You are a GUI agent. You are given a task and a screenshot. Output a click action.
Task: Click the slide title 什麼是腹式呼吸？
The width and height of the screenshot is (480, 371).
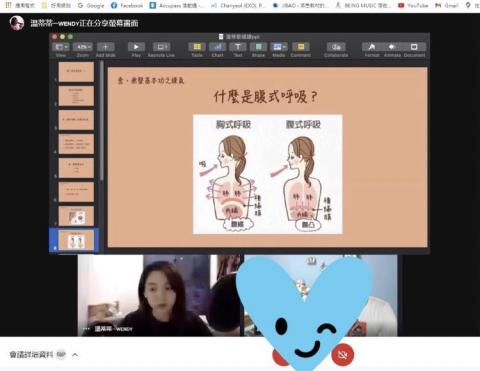coord(265,97)
